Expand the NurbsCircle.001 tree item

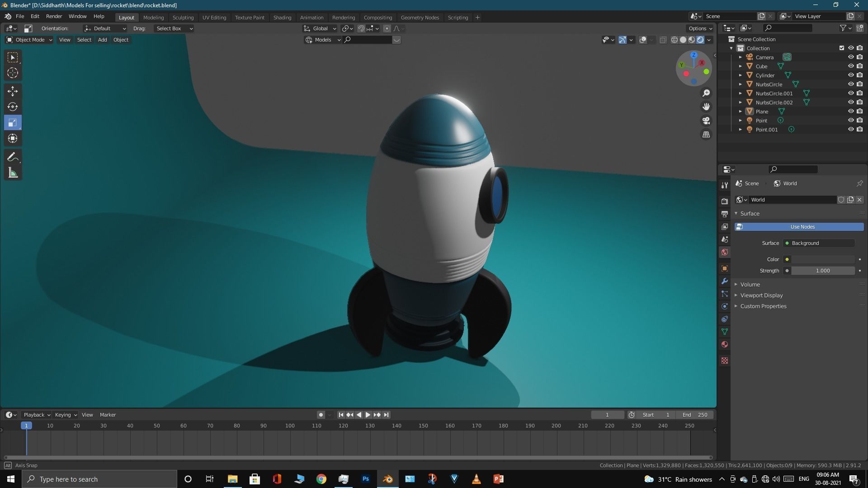click(741, 94)
